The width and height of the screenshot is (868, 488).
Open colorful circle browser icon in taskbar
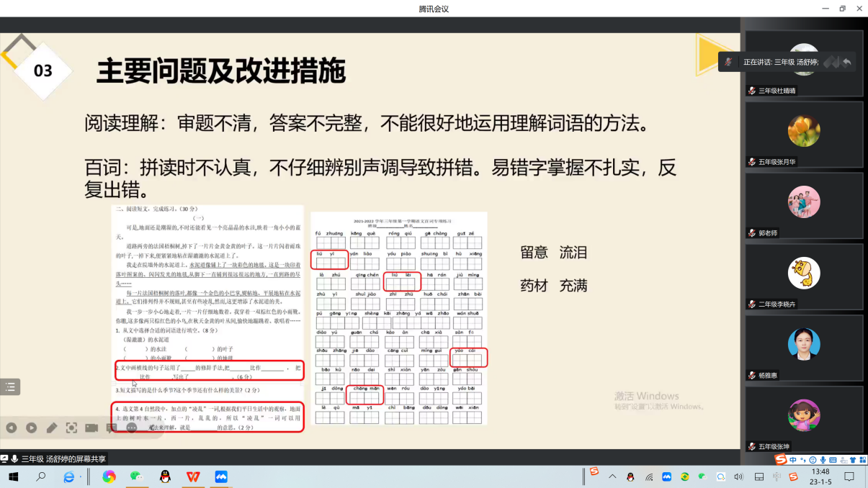point(109,476)
